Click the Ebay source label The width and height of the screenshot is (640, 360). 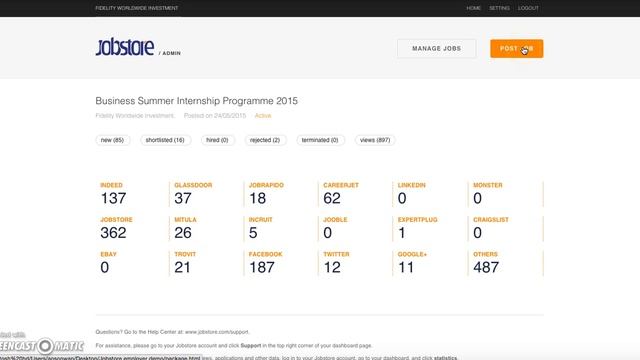(x=108, y=254)
